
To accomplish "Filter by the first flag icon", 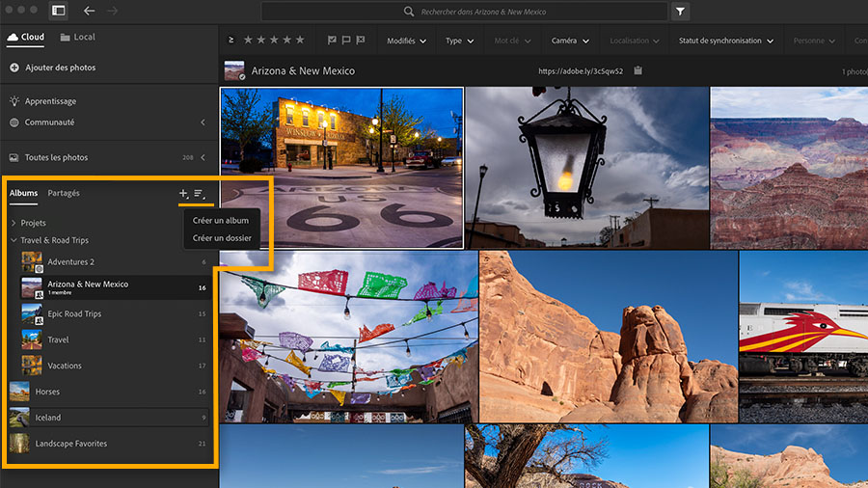I will 332,41.
